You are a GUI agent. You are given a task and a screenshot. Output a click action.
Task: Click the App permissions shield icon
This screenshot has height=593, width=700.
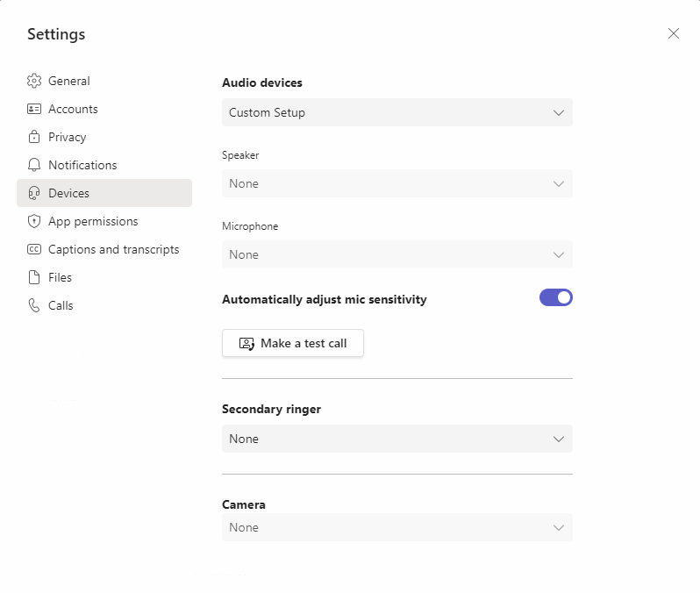[34, 221]
